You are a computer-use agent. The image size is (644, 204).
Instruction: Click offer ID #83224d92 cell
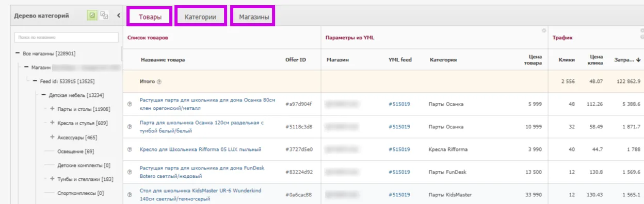[299, 172]
